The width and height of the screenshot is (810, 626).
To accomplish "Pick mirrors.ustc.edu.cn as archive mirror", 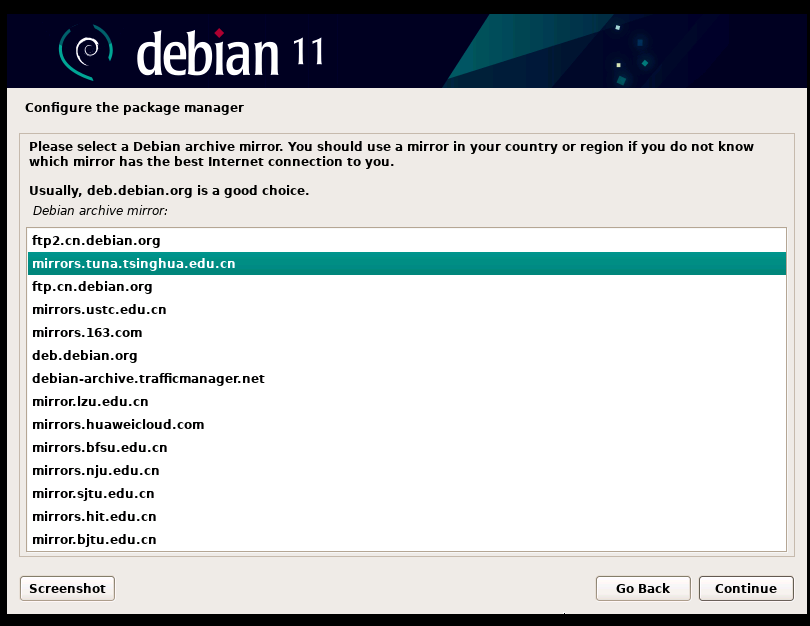I will [x=407, y=309].
